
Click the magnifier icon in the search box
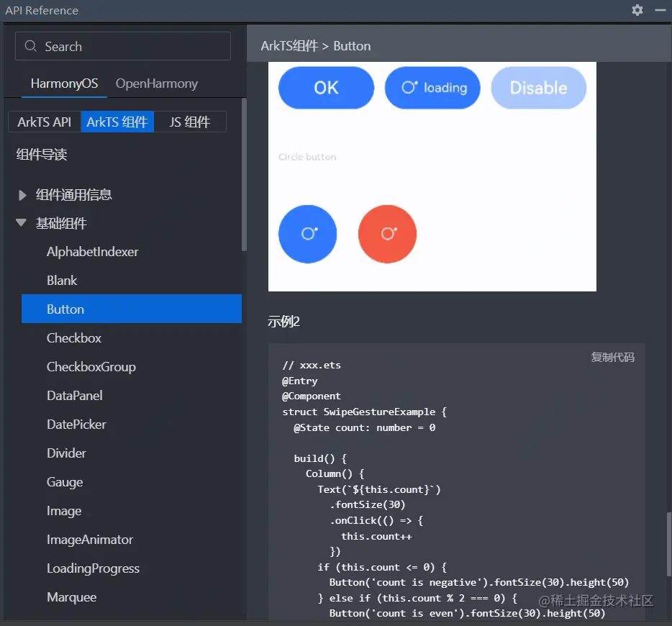pos(30,46)
